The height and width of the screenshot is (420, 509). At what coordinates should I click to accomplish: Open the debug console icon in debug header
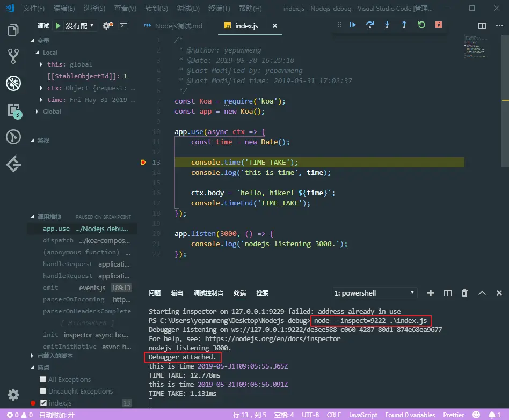(x=123, y=26)
